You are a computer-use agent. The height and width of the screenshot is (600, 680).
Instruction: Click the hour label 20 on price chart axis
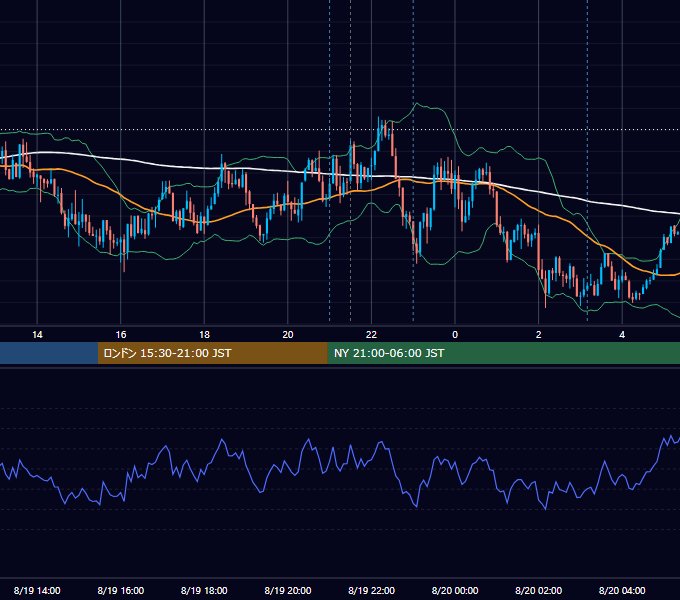tap(288, 334)
